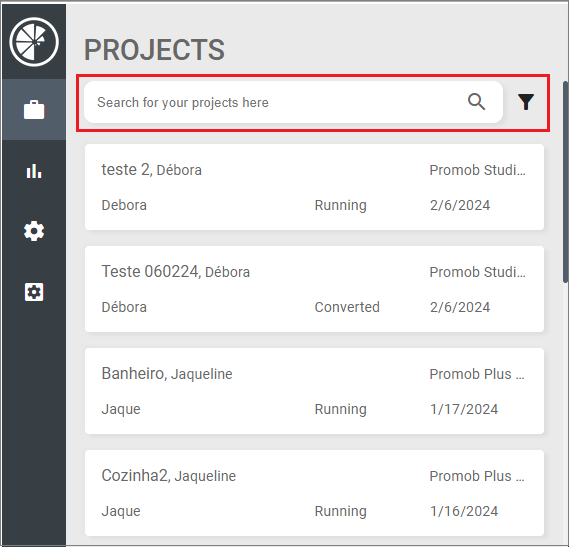This screenshot has width=569, height=547.
Task: Click the Running status of teste 2
Action: click(x=340, y=205)
